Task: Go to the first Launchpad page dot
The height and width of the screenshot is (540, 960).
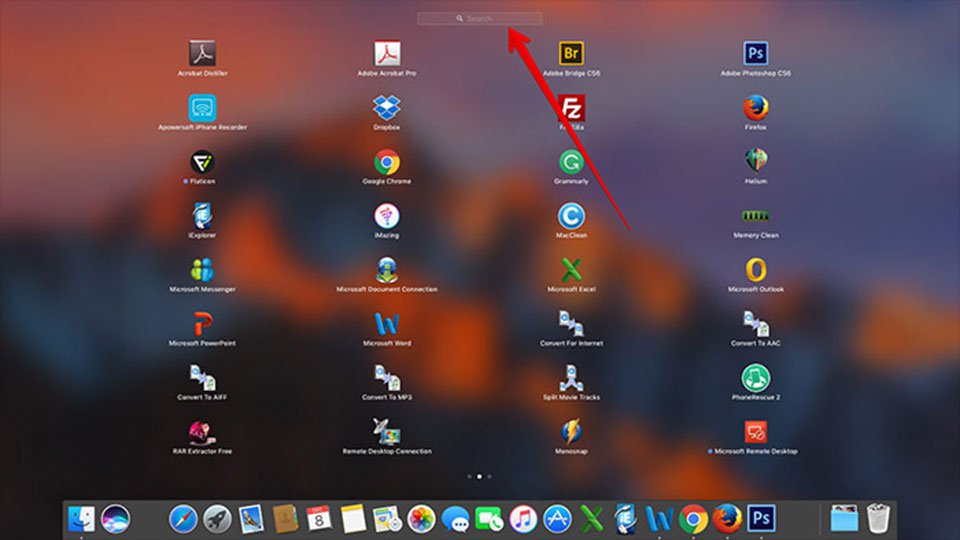Action: (469, 476)
